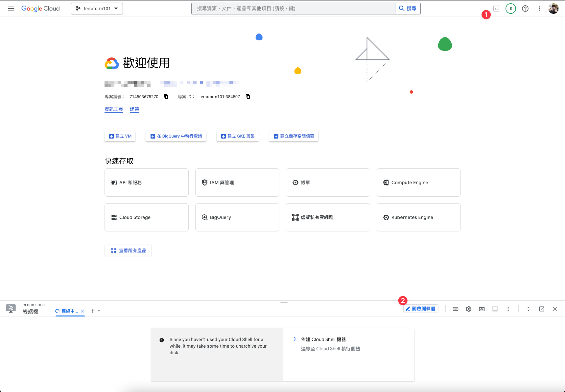Activate Cloud Shell icon in top bar
565x392 pixels.
496,9
